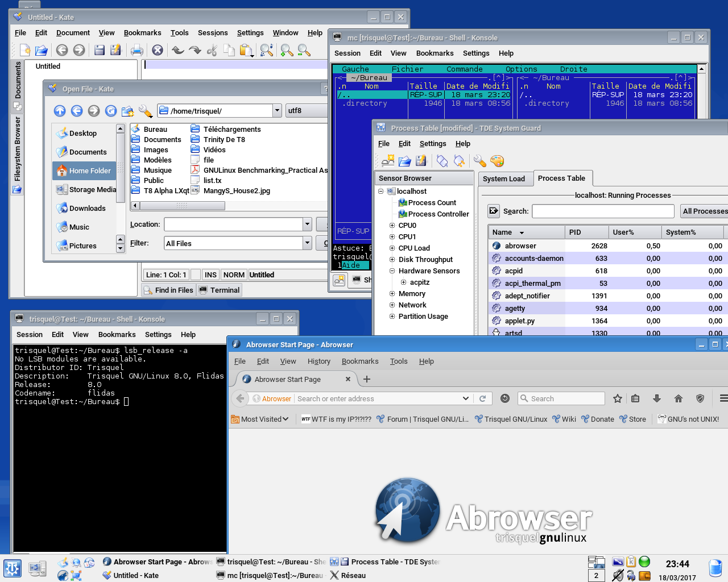Open a new tab in Abrowser
Screen dimensions: 728x582
tap(367, 379)
